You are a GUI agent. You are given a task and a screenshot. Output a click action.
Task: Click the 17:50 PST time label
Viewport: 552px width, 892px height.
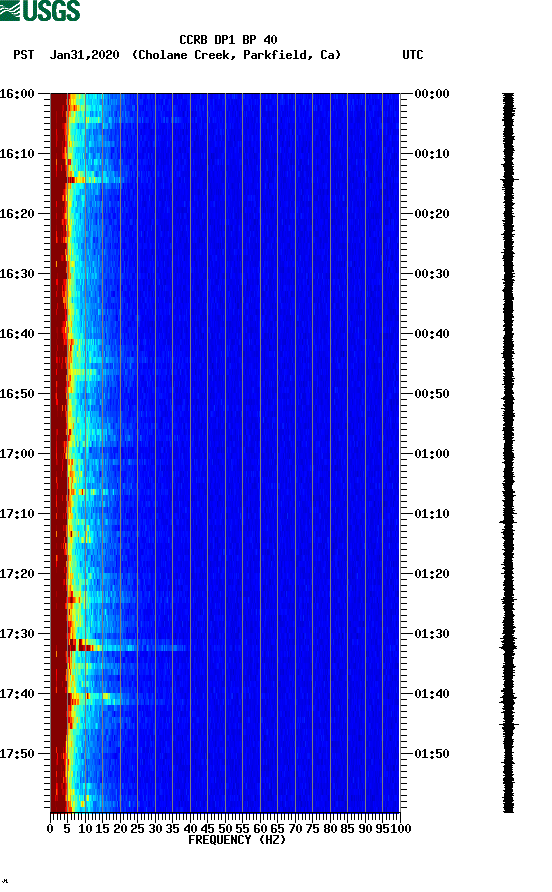point(17,754)
